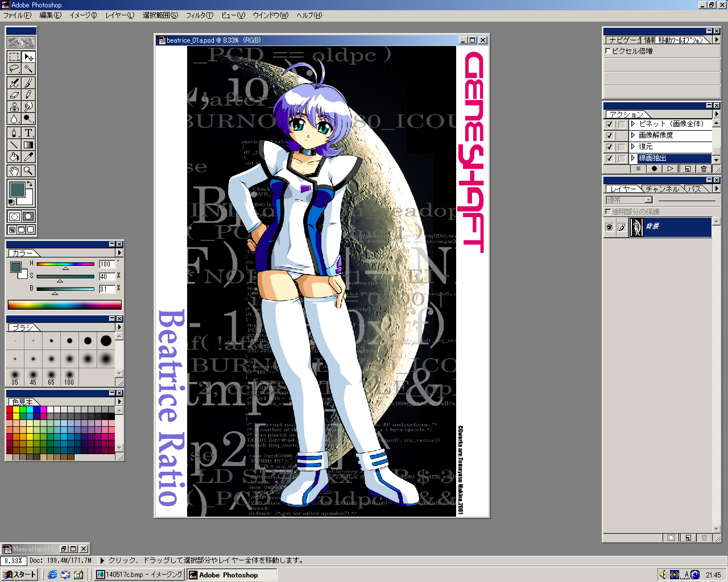728x582 pixels.
Task: Switch to the パス tab
Action: tap(695, 189)
